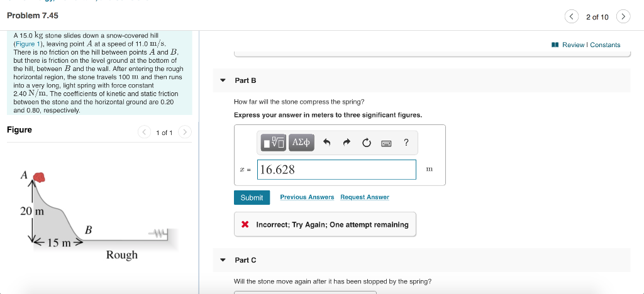Open the Constants link
This screenshot has width=644, height=294.
[x=605, y=45]
